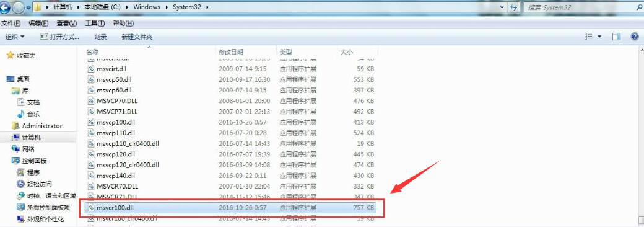Select 控制面板 in navigation pane
Screen dimensions: 644x227
[x=34, y=161]
